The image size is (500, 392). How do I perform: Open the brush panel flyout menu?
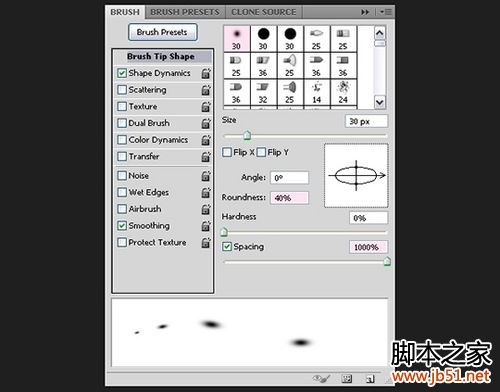[x=386, y=12]
